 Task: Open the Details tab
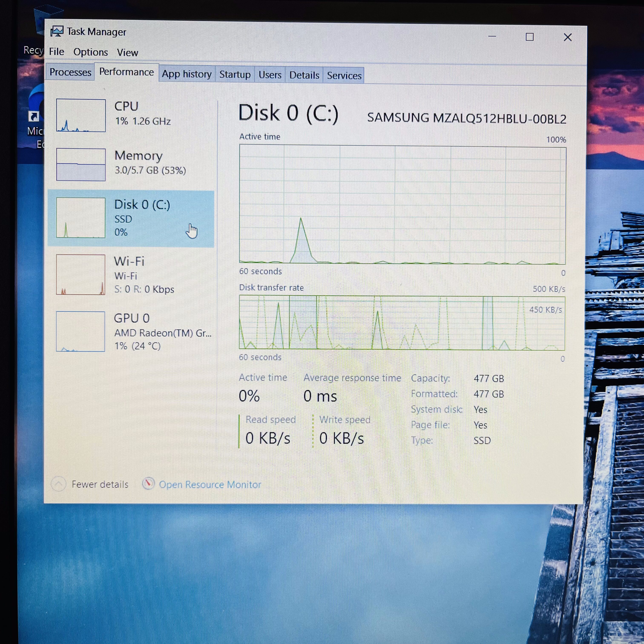coord(304,75)
